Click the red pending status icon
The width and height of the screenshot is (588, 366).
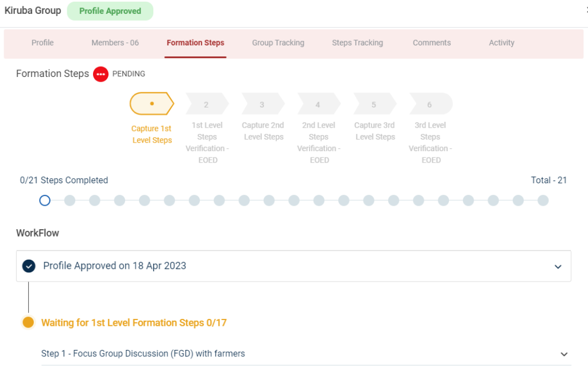[x=101, y=74]
